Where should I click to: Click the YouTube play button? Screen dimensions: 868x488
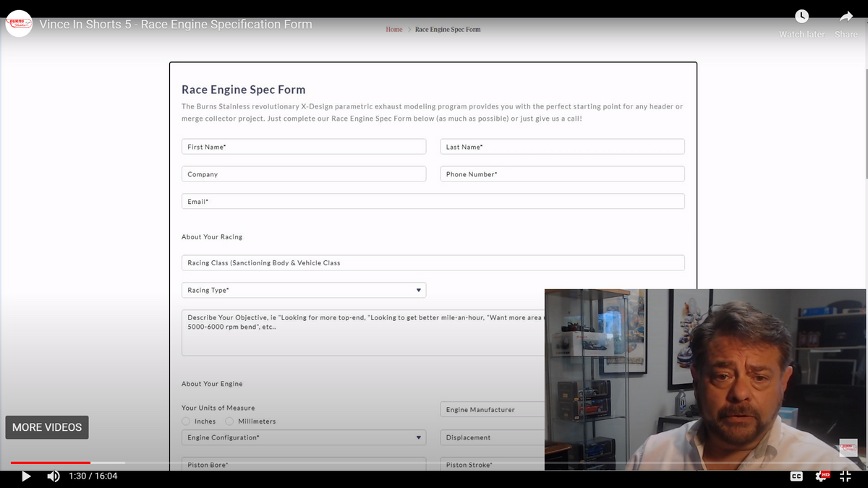point(26,476)
